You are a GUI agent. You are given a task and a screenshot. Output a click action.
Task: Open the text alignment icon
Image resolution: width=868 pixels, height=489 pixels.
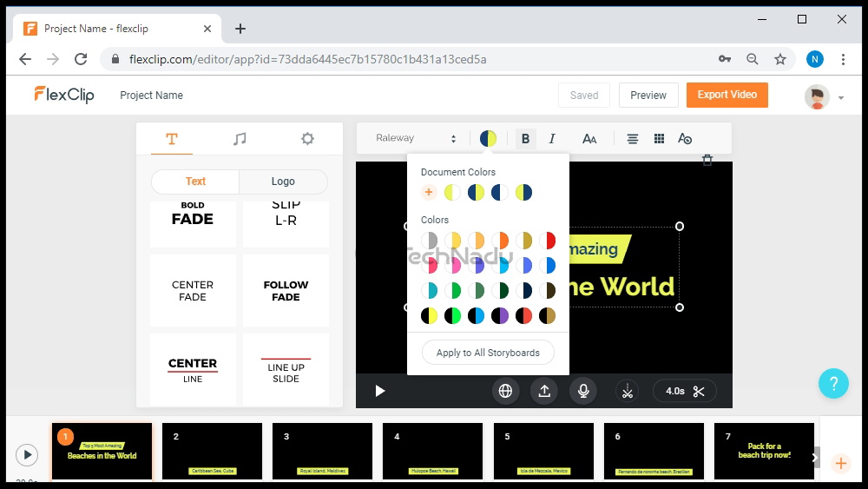(633, 139)
